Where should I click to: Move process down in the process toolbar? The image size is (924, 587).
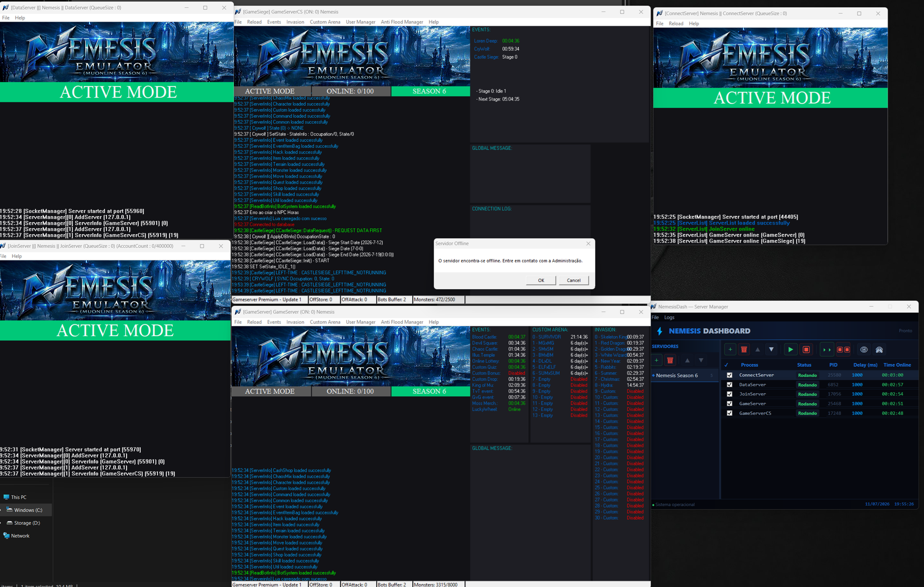[771, 350]
